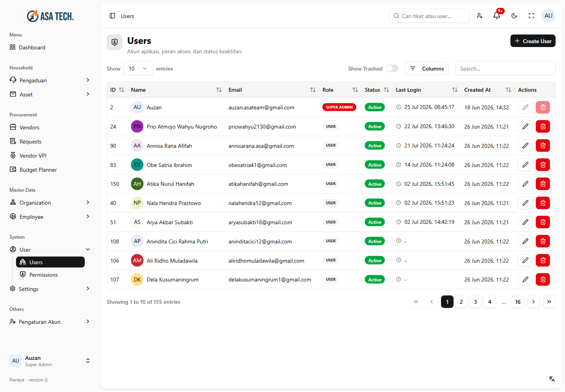The height and width of the screenshot is (392, 565).
Task: Open the Columns filter button
Action: click(x=427, y=68)
